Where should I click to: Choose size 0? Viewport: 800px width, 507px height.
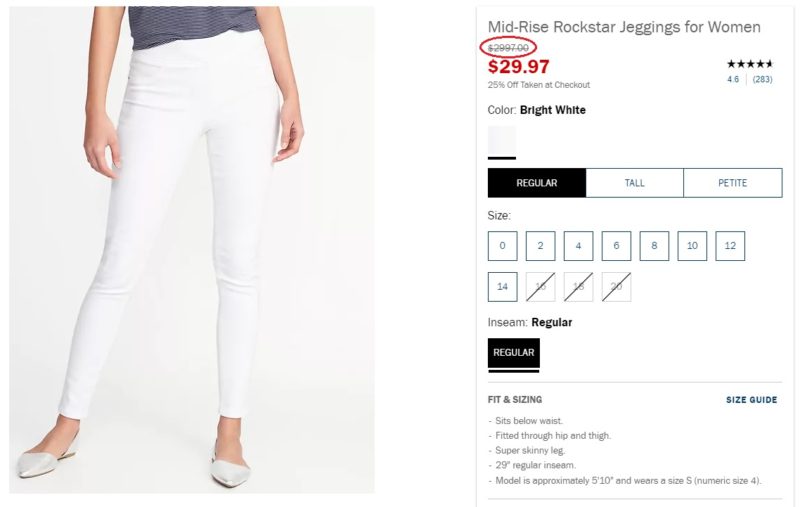tap(503, 246)
